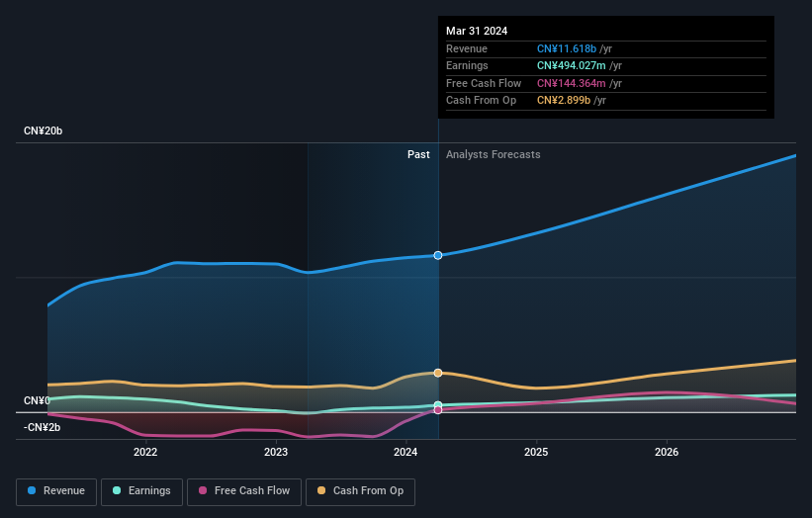Image resolution: width=812 pixels, height=518 pixels.
Task: Click the CN¥144.364m free cash flow value
Action: point(572,83)
